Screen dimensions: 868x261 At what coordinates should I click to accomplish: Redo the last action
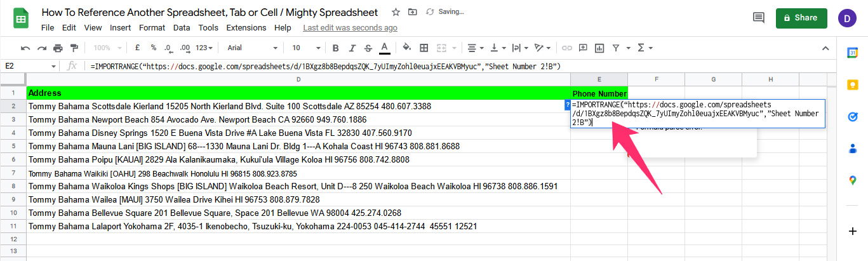click(x=42, y=48)
